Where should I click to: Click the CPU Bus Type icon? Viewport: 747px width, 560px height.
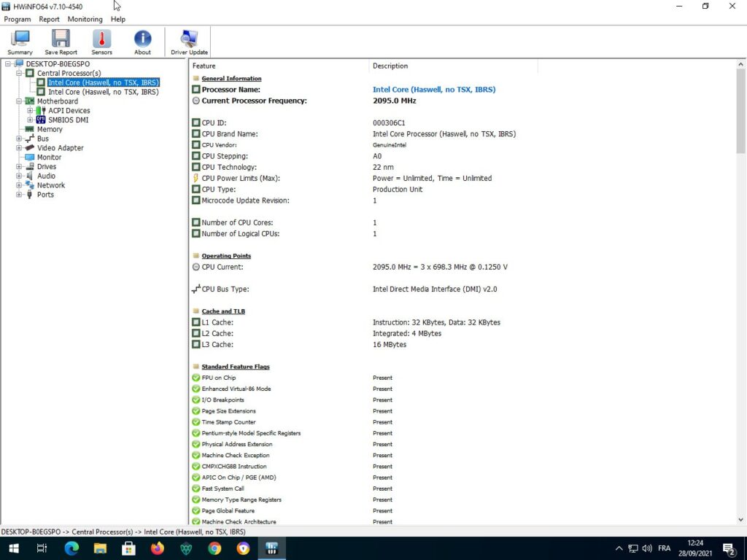click(x=196, y=289)
